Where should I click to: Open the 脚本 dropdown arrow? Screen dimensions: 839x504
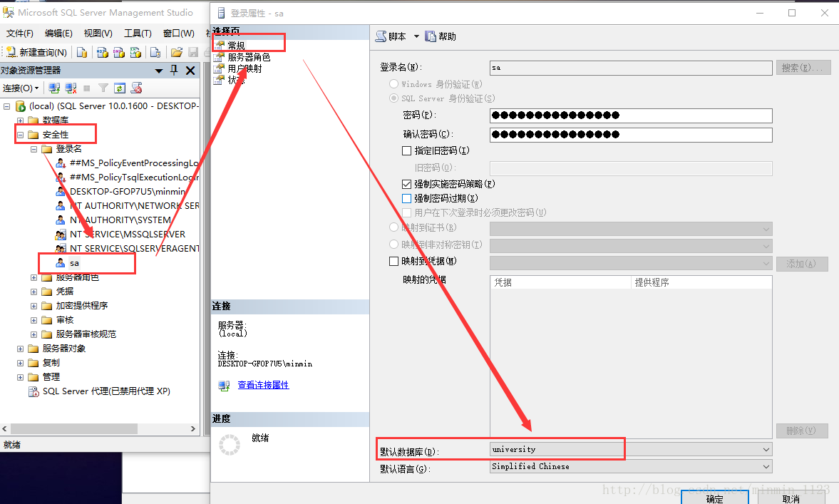[x=416, y=36]
